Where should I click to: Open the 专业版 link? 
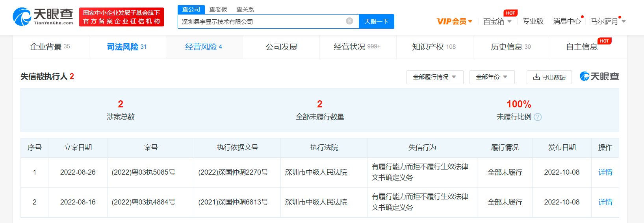click(x=533, y=21)
